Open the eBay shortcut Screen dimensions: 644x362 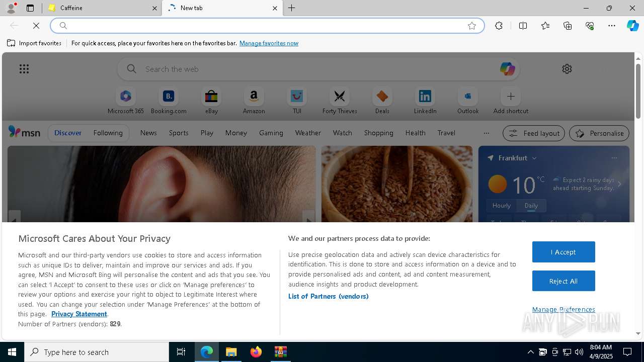pyautogui.click(x=211, y=101)
